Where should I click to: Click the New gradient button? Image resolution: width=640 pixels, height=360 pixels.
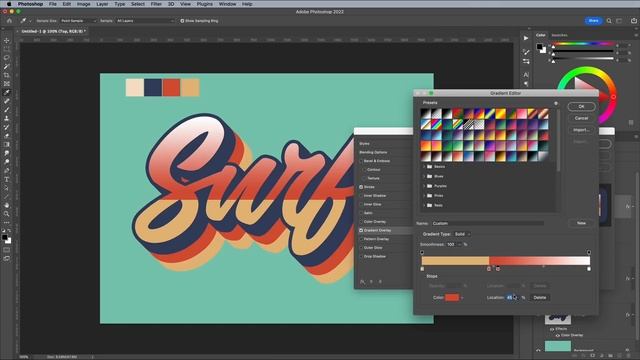(x=581, y=223)
